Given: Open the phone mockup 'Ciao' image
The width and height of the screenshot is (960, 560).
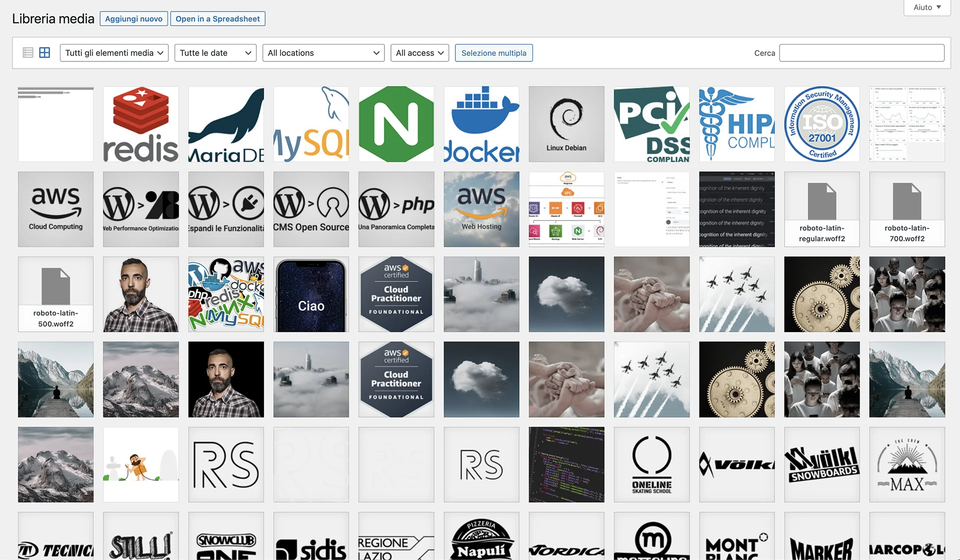Looking at the screenshot, I should [x=311, y=294].
